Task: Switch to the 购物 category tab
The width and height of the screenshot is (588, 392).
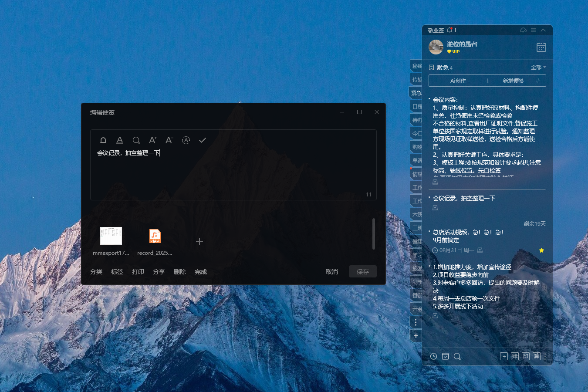Action: [416, 147]
